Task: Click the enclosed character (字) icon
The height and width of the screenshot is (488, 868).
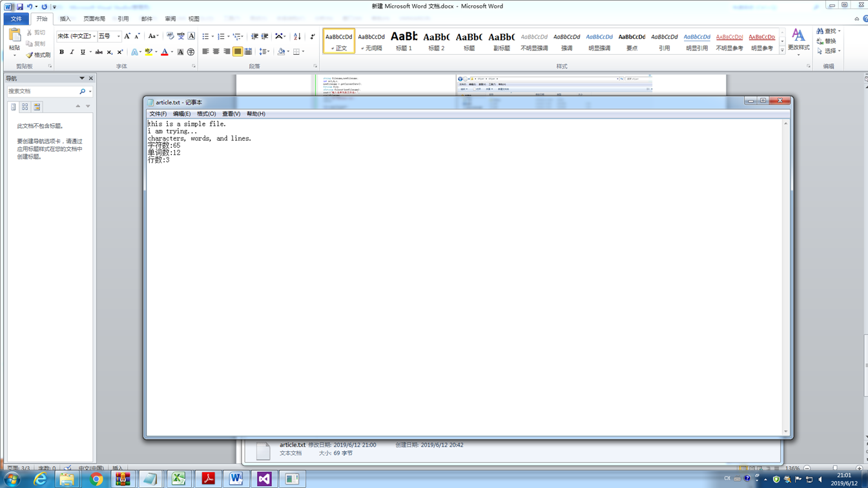Action: click(191, 52)
